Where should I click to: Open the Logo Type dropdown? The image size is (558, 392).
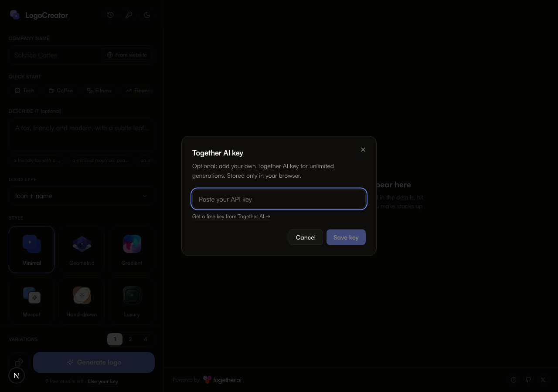coord(82,196)
